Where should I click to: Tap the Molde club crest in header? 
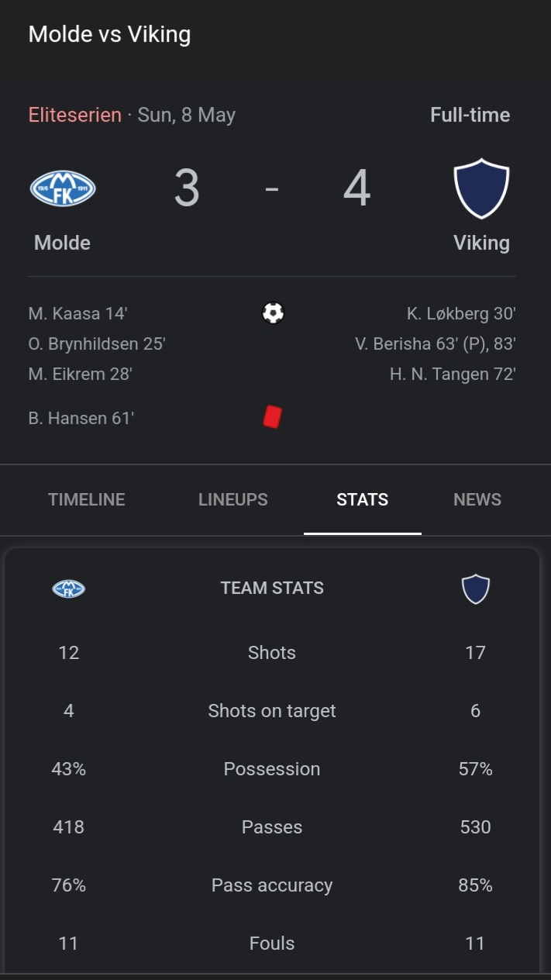click(x=63, y=189)
